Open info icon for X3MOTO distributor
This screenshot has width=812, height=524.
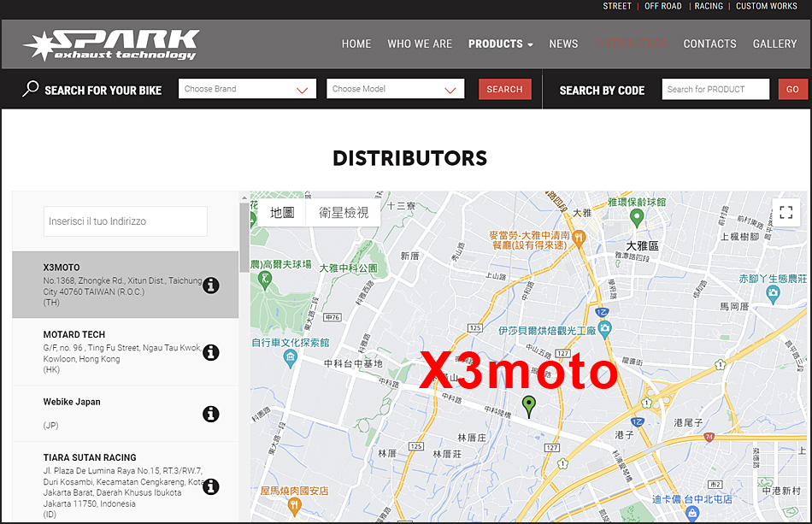pyautogui.click(x=211, y=286)
